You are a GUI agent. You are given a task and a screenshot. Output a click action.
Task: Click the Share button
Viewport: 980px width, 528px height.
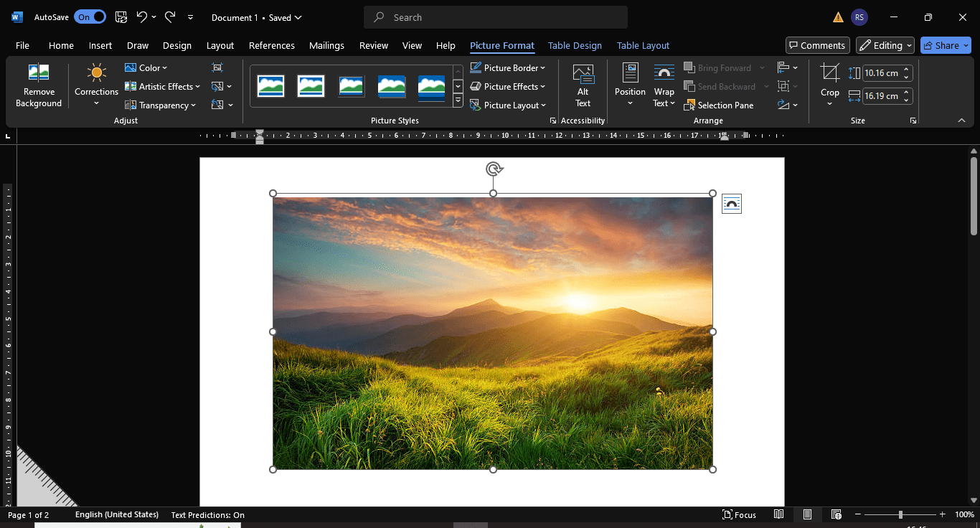pos(946,45)
